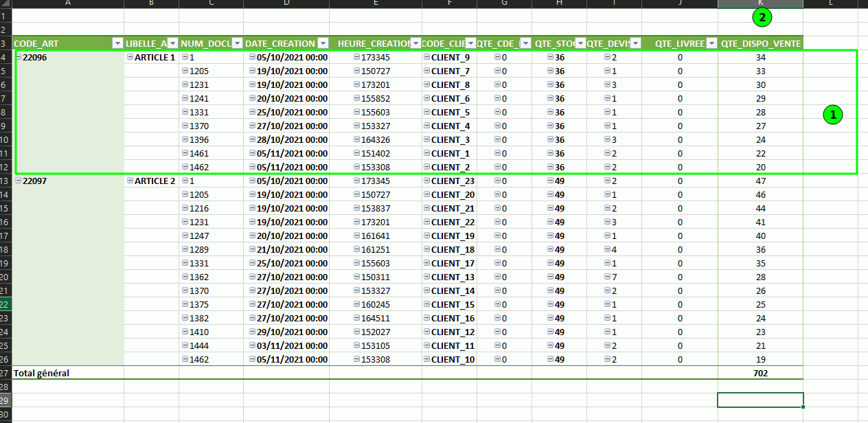Image resolution: width=868 pixels, height=423 pixels.
Task: Click collapse icon beside hour 173345 in row 4
Action: 357,58
